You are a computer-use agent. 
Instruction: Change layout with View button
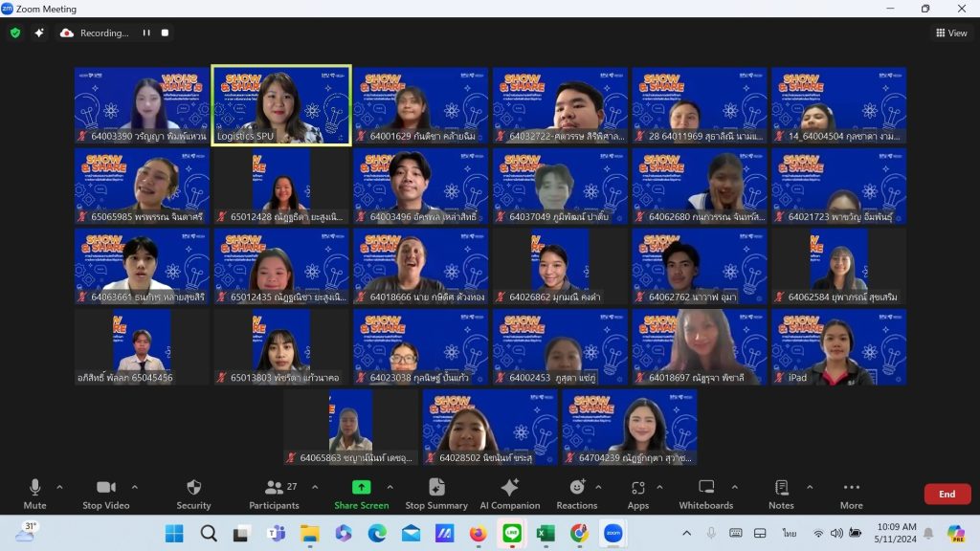[951, 33]
